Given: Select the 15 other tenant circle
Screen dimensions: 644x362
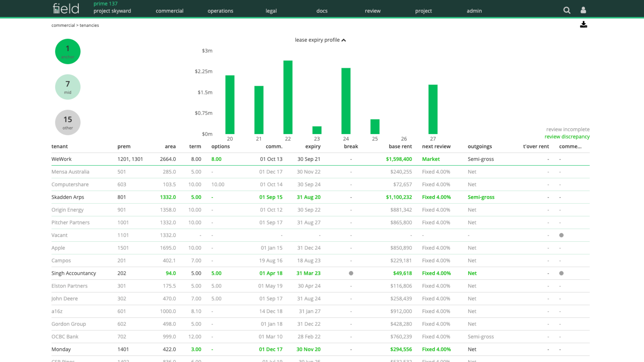Looking at the screenshot, I should click(68, 123).
